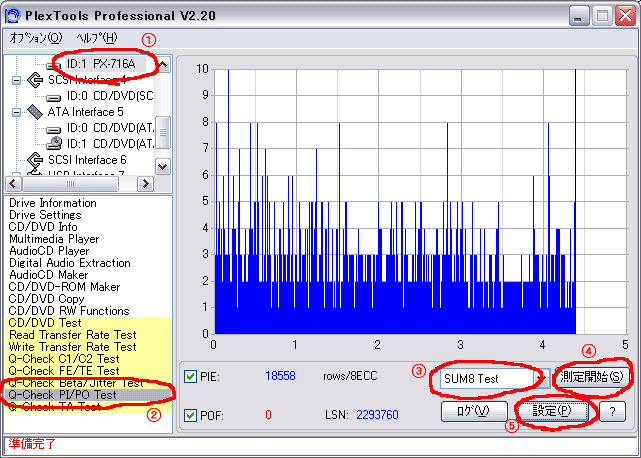Click the tree horizontal scroll left arrow

tap(13, 184)
